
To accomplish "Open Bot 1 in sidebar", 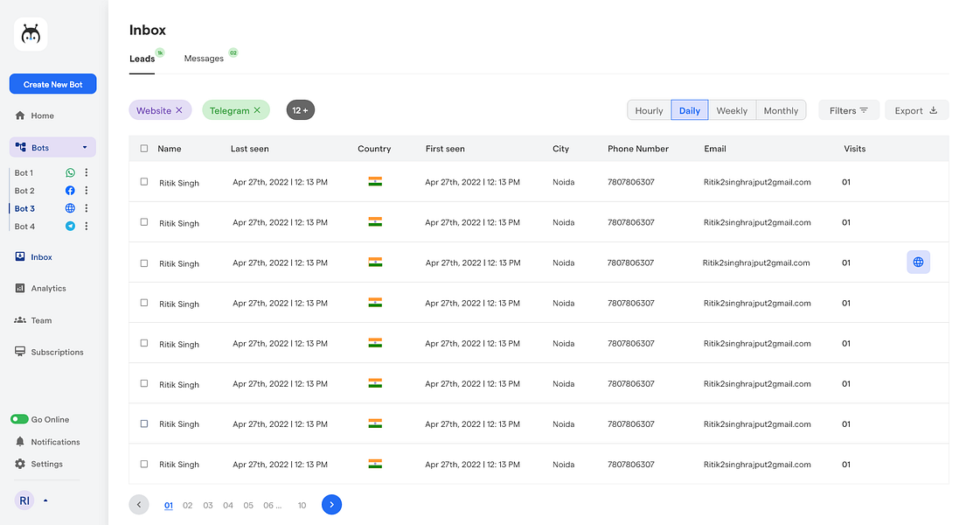I will [x=24, y=172].
